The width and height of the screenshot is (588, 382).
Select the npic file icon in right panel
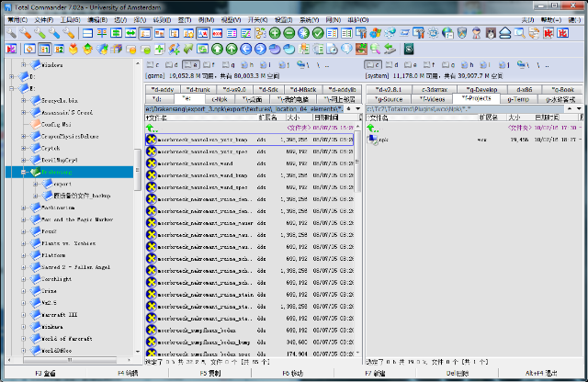(373, 140)
